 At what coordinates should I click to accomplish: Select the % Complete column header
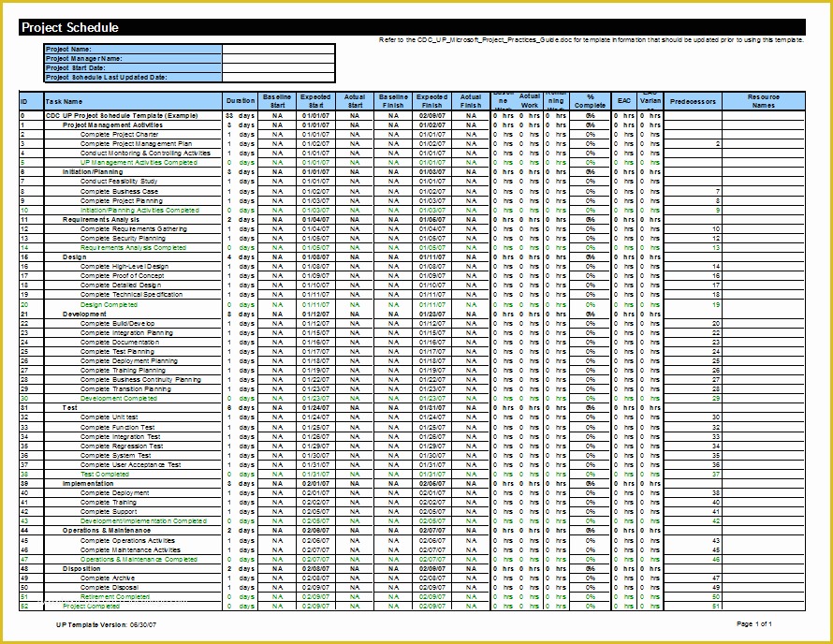(x=591, y=101)
